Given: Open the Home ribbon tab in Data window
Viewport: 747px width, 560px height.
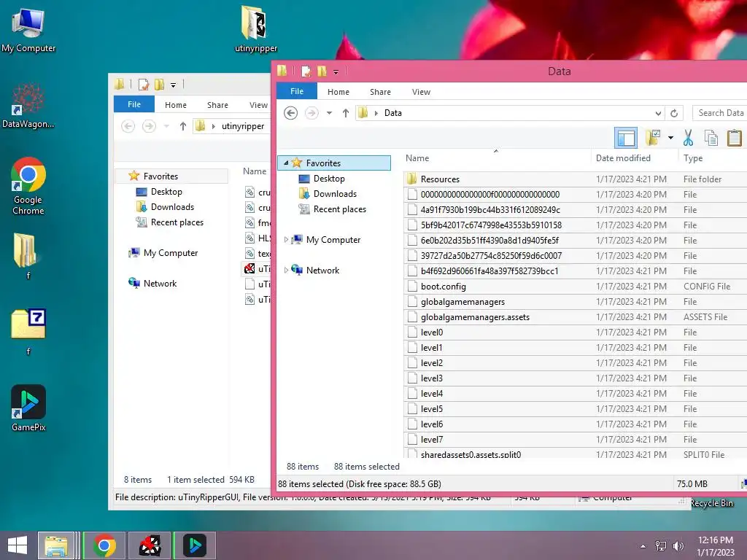Looking at the screenshot, I should point(338,92).
